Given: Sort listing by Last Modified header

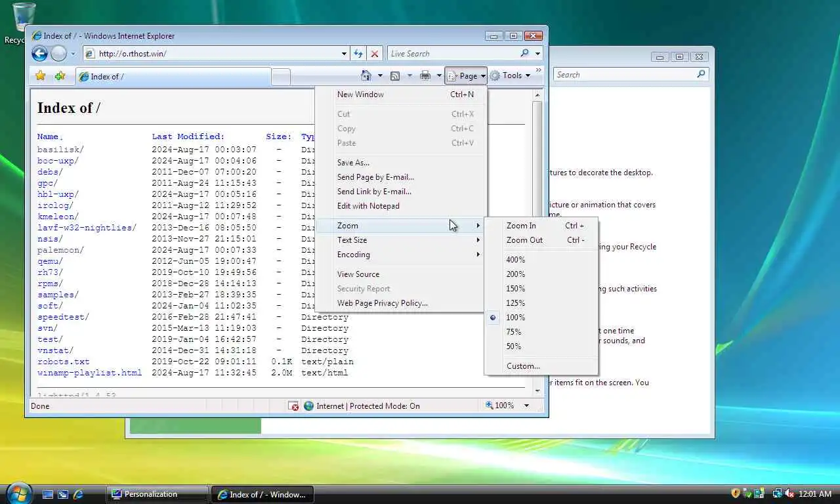Looking at the screenshot, I should point(188,136).
